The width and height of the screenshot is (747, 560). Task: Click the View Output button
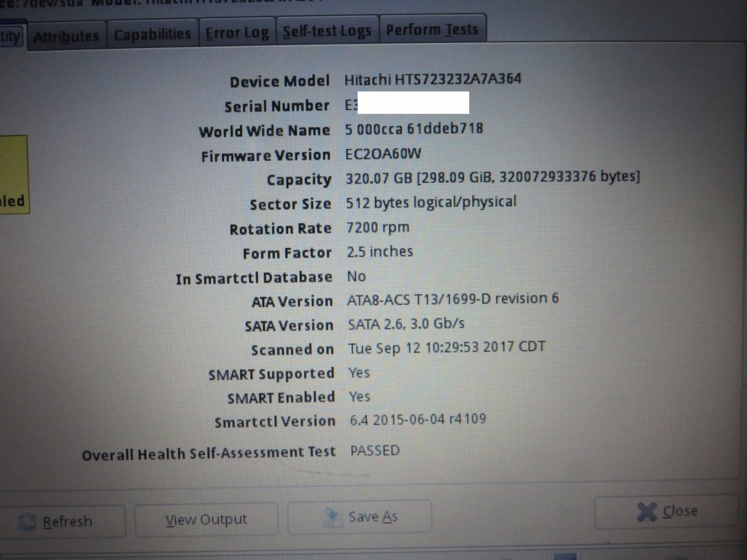(x=206, y=519)
